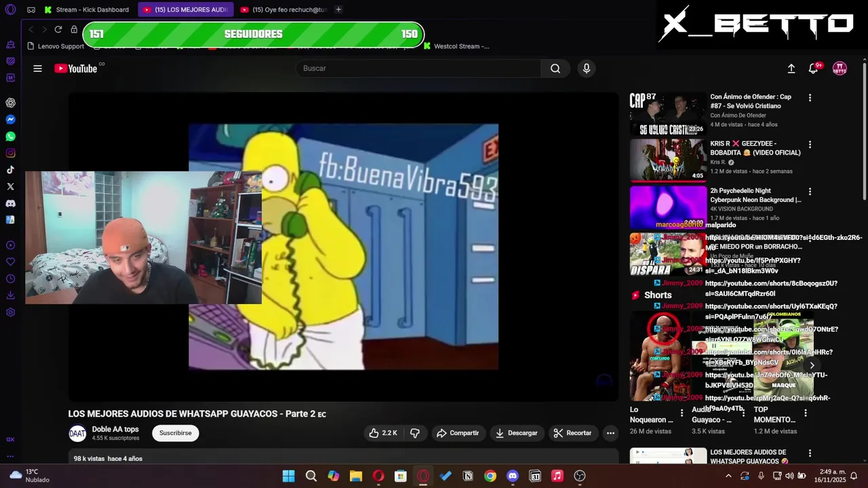Image resolution: width=868 pixels, height=488 pixels.
Task: Click Compartir share button
Action: pyautogui.click(x=458, y=433)
